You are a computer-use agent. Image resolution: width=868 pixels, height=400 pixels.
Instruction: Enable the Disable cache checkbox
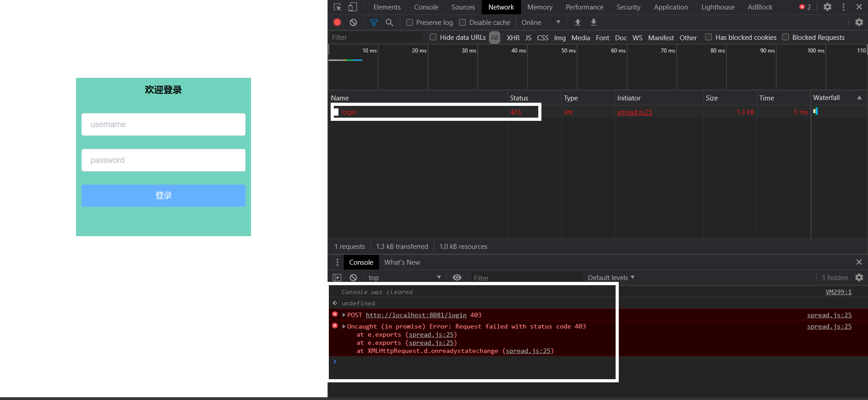[x=463, y=22]
